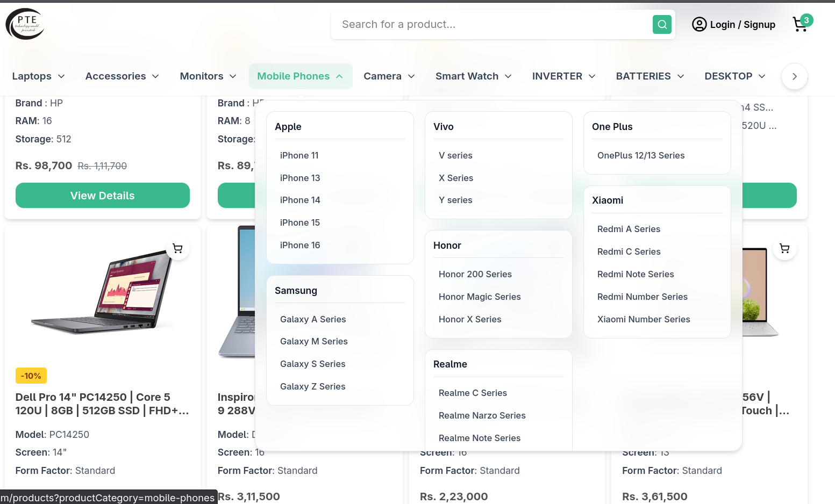Select Vivo X Series
The height and width of the screenshot is (504, 835).
tap(456, 178)
